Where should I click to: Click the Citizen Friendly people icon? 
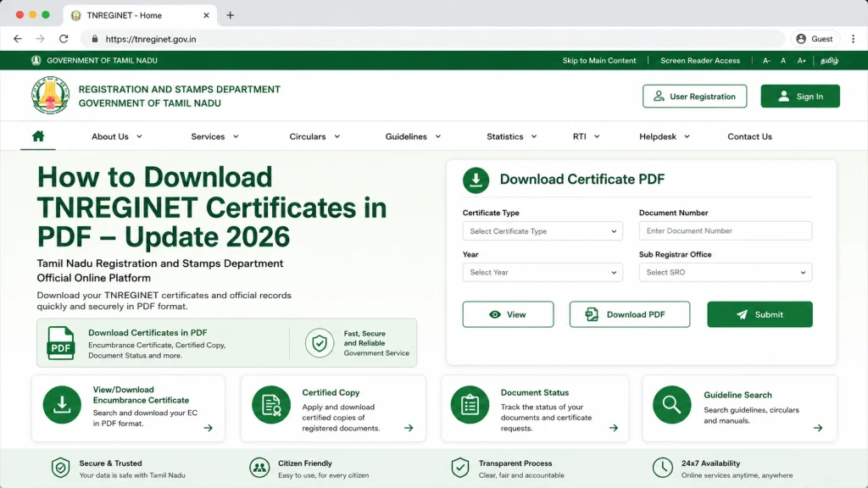tap(259, 468)
